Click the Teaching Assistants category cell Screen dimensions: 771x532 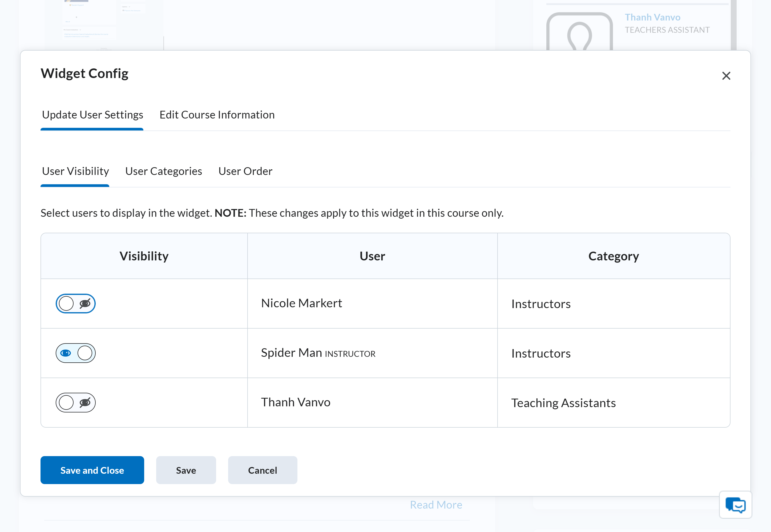[x=613, y=403]
